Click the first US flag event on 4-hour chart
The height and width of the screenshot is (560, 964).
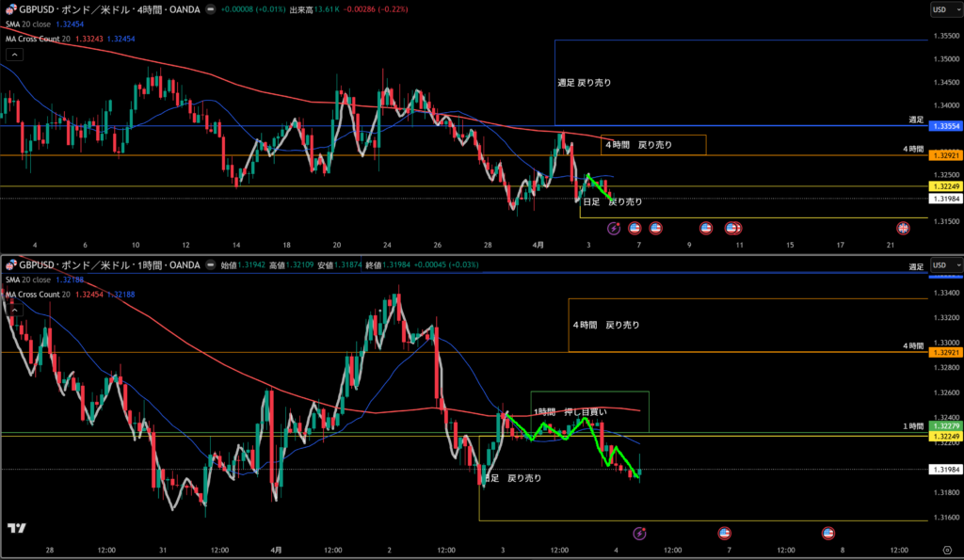pos(635,228)
